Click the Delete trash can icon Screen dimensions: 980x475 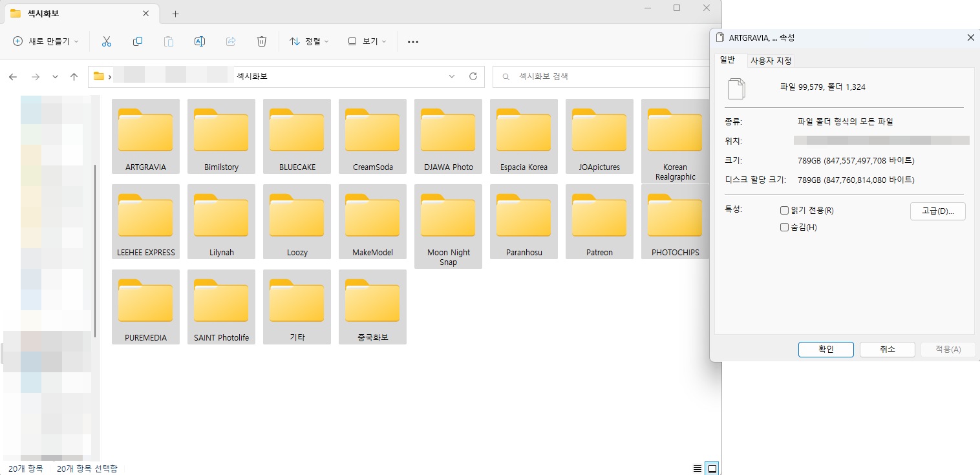click(262, 41)
